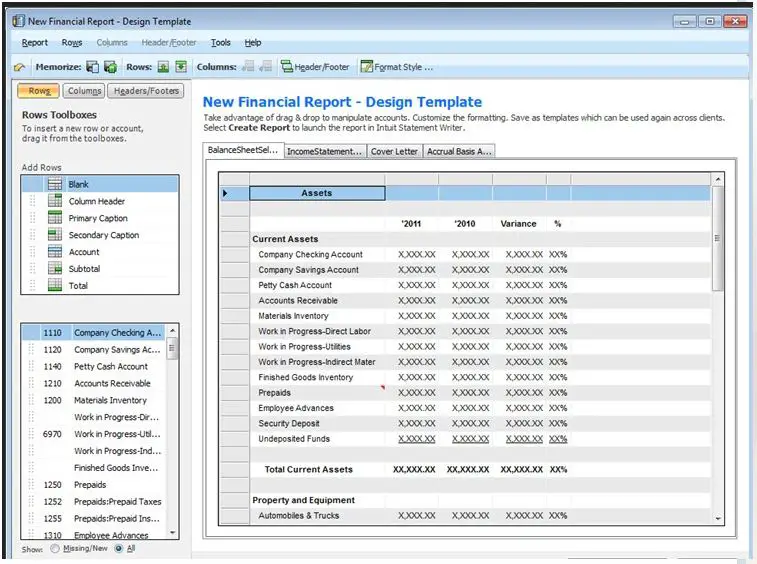
Task: Open the Rows menu
Action: pyautogui.click(x=72, y=42)
